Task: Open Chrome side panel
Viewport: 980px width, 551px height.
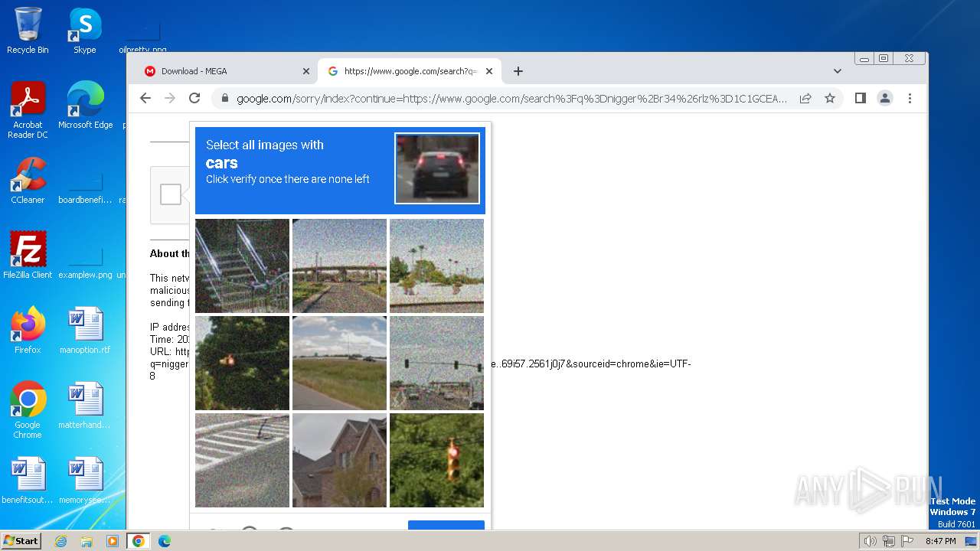Action: tap(861, 98)
